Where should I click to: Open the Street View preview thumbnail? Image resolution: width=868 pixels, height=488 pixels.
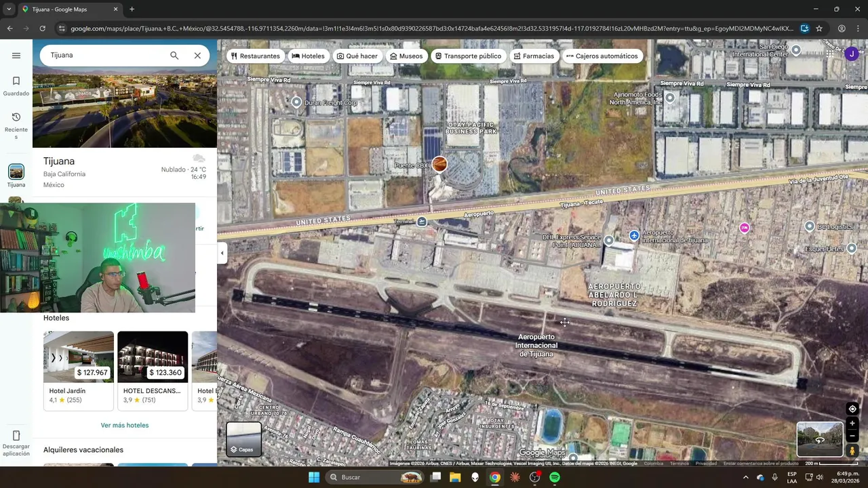pos(820,439)
